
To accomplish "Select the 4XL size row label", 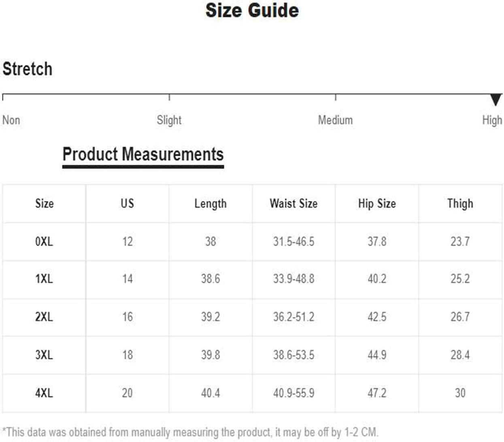I will [44, 393].
